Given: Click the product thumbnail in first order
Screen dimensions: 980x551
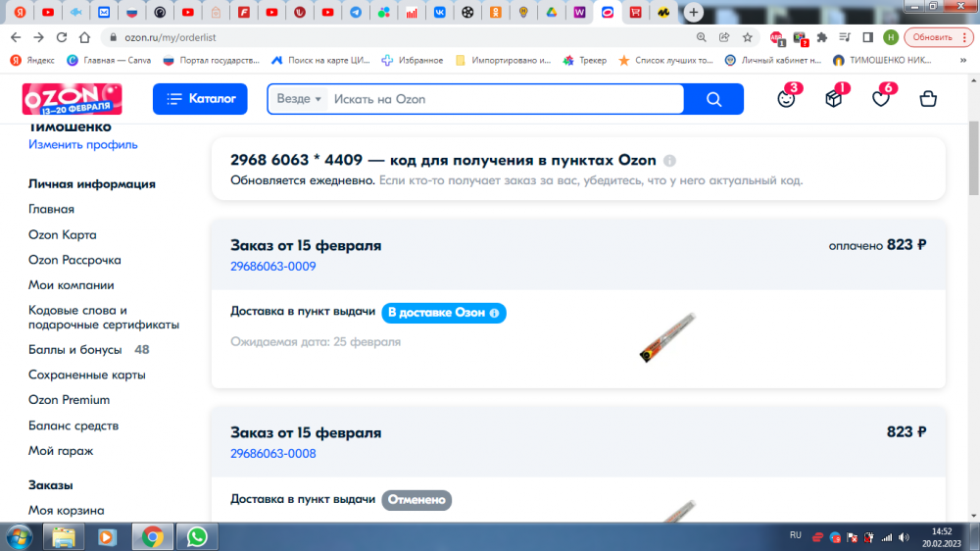Looking at the screenshot, I should (x=666, y=336).
